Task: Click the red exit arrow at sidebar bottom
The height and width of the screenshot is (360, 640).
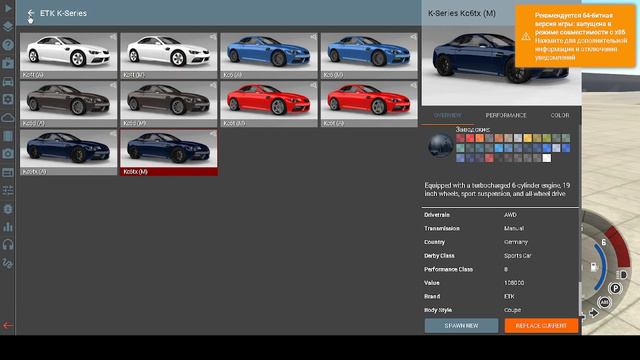Action: tap(8, 325)
